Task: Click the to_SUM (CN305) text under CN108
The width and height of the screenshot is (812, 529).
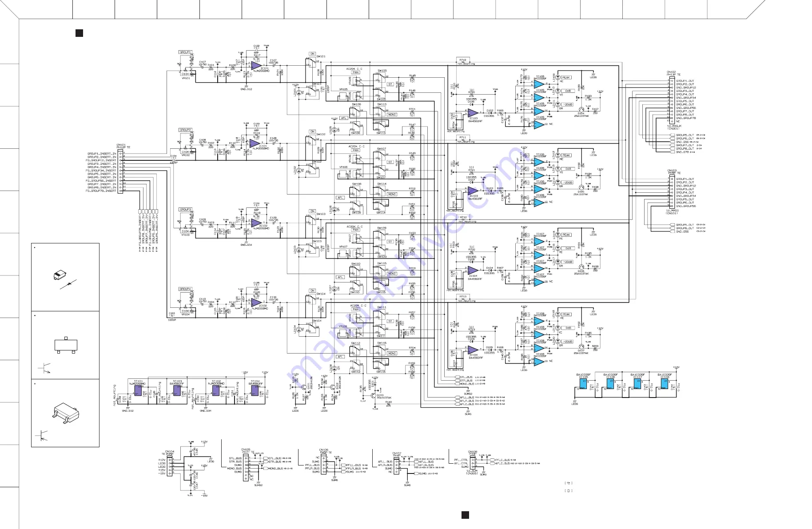Action: click(472, 472)
